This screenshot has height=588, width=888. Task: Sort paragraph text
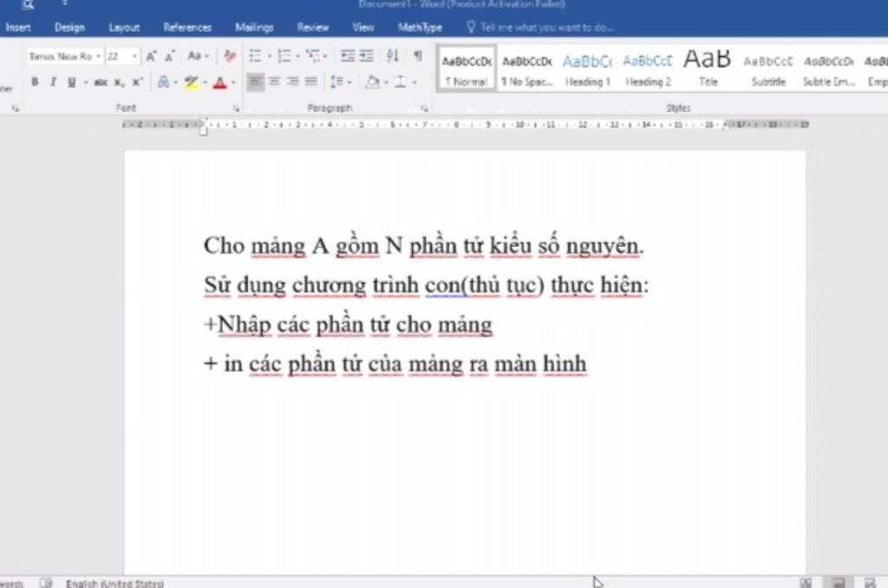(393, 56)
